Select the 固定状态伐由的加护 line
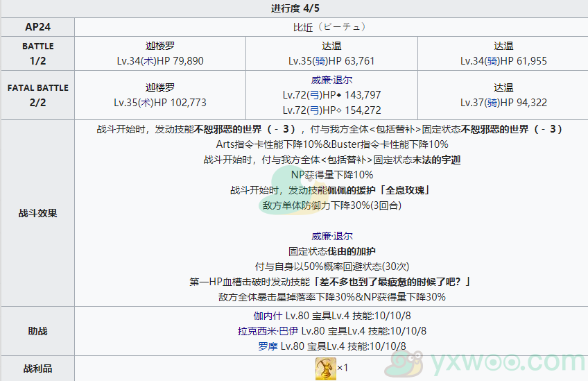This screenshot has width=588, height=381. point(332,251)
